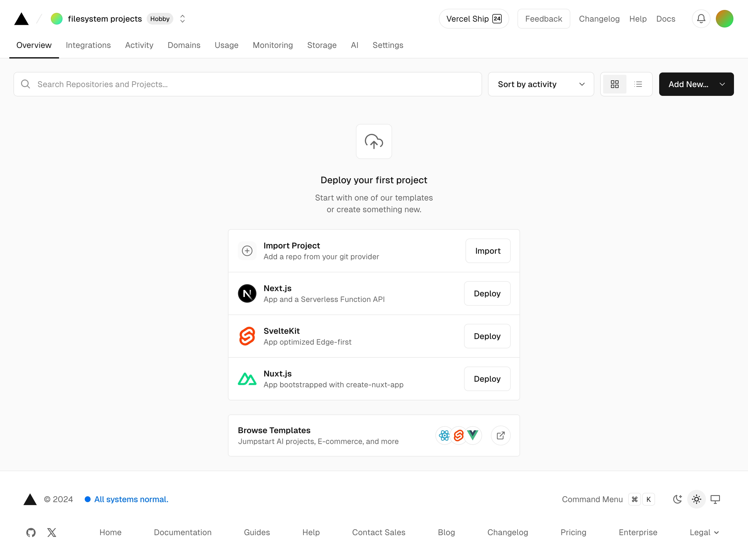The width and height of the screenshot is (748, 560).
Task: Click the footer Vercel triangle logo
Action: click(30, 499)
